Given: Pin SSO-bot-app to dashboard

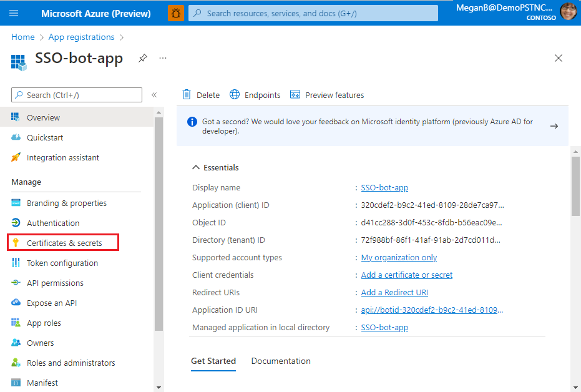Looking at the screenshot, I should (x=143, y=58).
